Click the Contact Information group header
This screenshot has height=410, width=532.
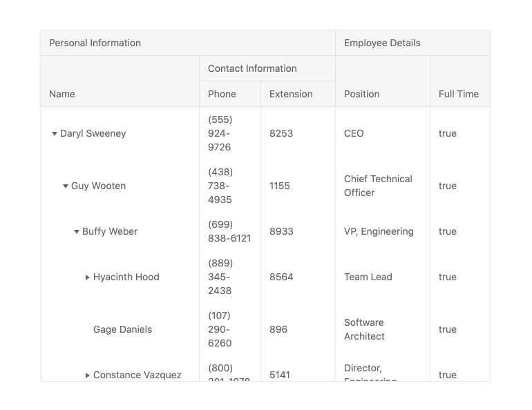click(x=252, y=68)
